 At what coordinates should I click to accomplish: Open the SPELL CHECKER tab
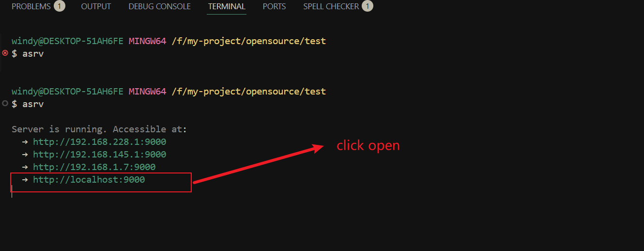click(x=331, y=6)
